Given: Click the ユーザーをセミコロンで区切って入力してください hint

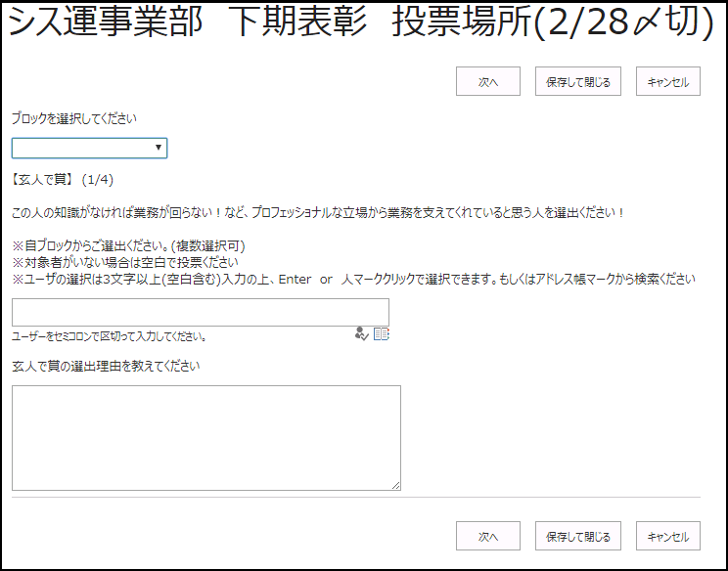Looking at the screenshot, I should (x=110, y=336).
